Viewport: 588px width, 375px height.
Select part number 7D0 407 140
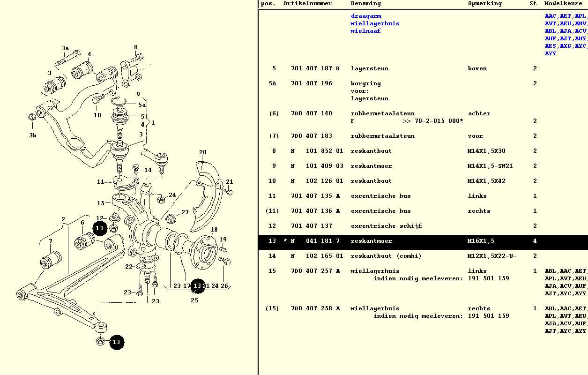(312, 113)
